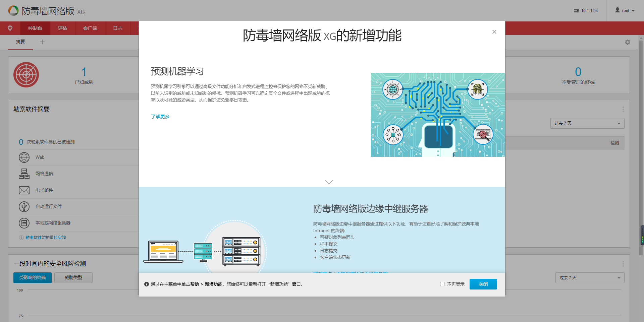Click the 本地或网络驱动器 drive icon
The height and width of the screenshot is (322, 644).
tap(24, 223)
